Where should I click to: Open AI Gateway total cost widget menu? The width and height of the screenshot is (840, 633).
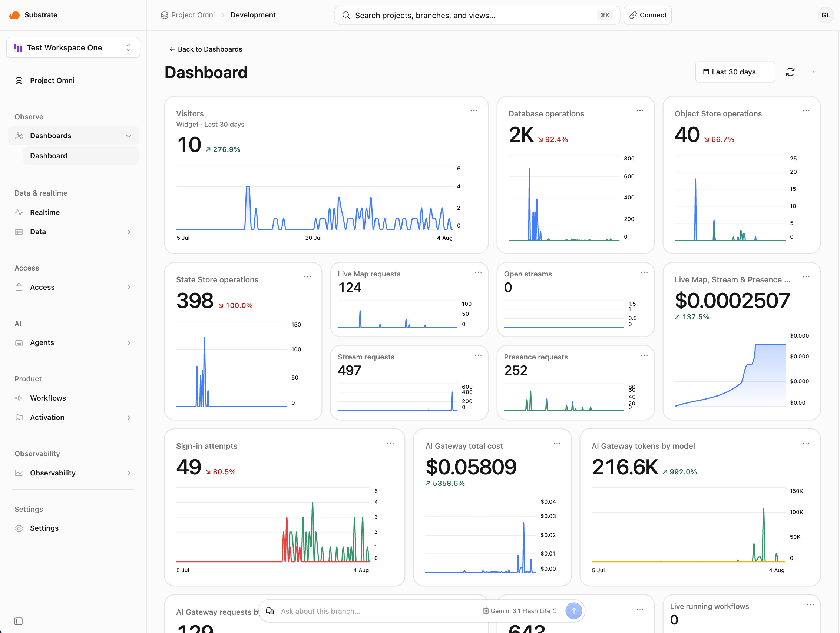[557, 443]
